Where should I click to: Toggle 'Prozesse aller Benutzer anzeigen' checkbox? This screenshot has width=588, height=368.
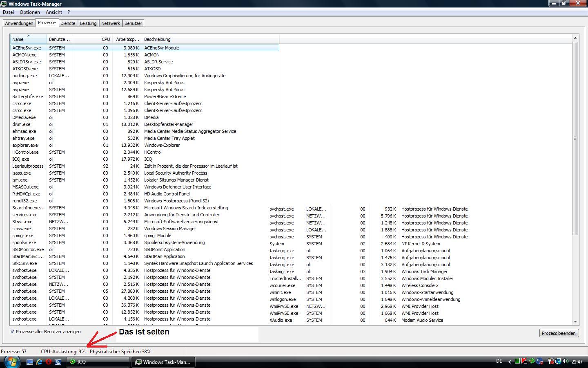(x=13, y=332)
